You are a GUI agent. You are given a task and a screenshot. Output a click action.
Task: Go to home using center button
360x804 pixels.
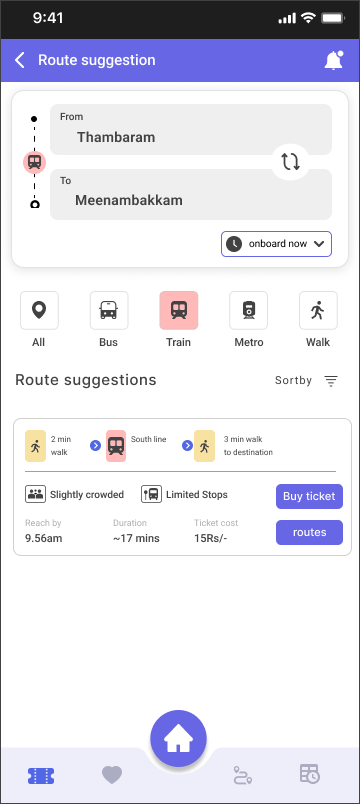(178, 738)
